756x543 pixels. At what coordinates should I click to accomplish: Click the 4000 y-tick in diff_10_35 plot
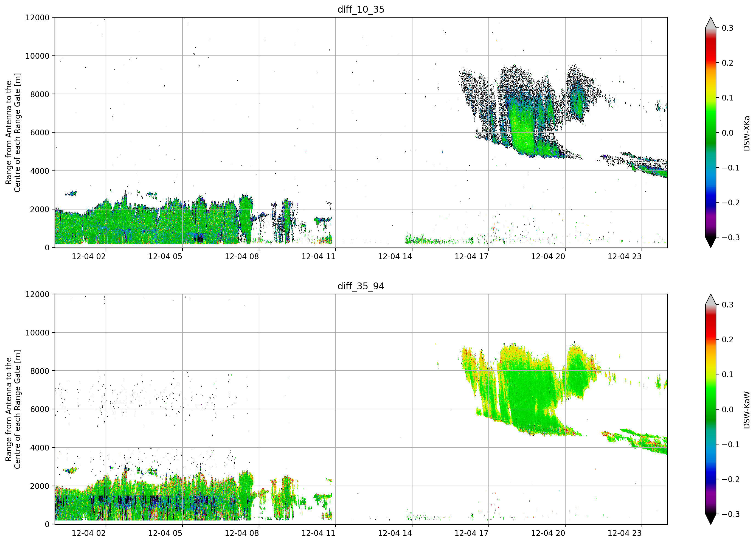(40, 171)
